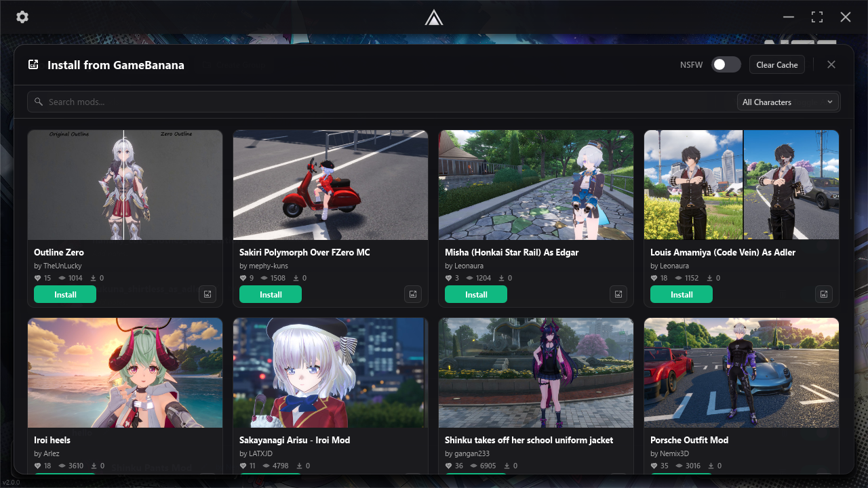Click the 'Install from GameBanana' heading
The height and width of the screenshot is (488, 868).
116,65
